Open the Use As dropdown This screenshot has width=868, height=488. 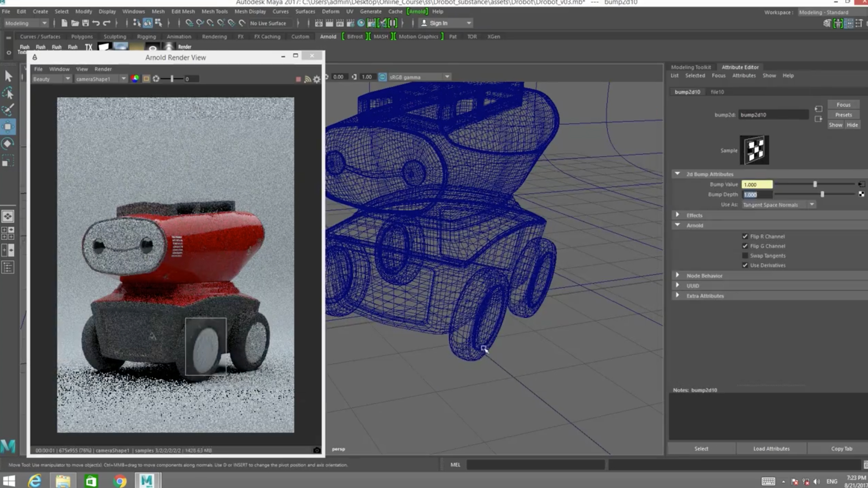tap(778, 205)
